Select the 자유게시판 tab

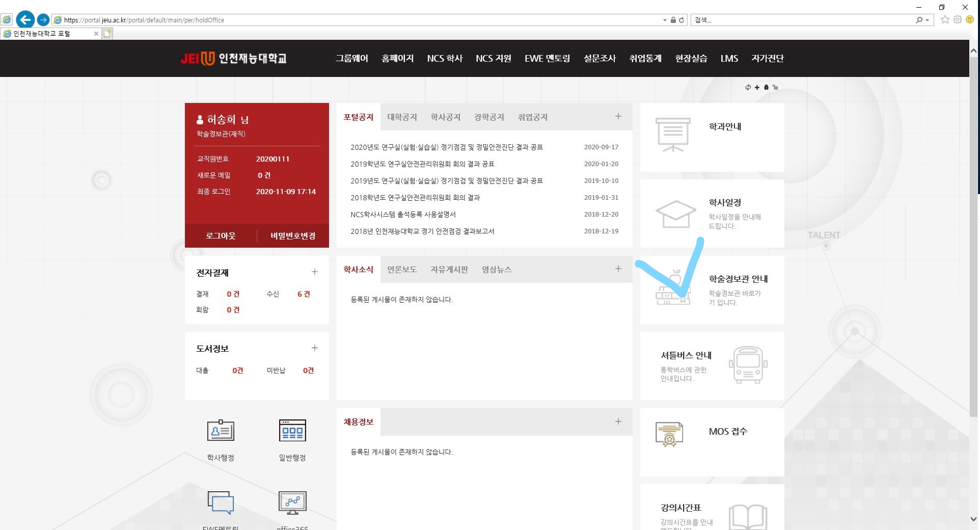[x=449, y=270]
